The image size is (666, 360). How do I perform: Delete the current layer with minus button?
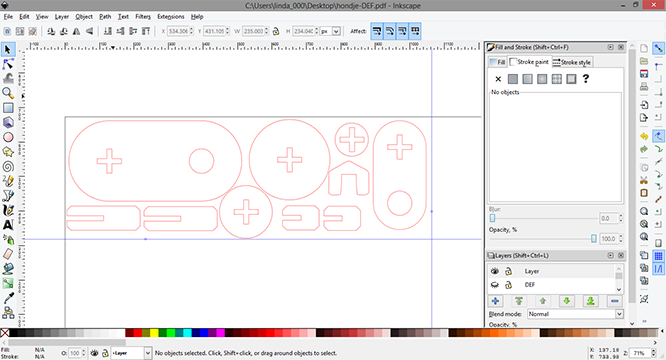[x=615, y=301]
